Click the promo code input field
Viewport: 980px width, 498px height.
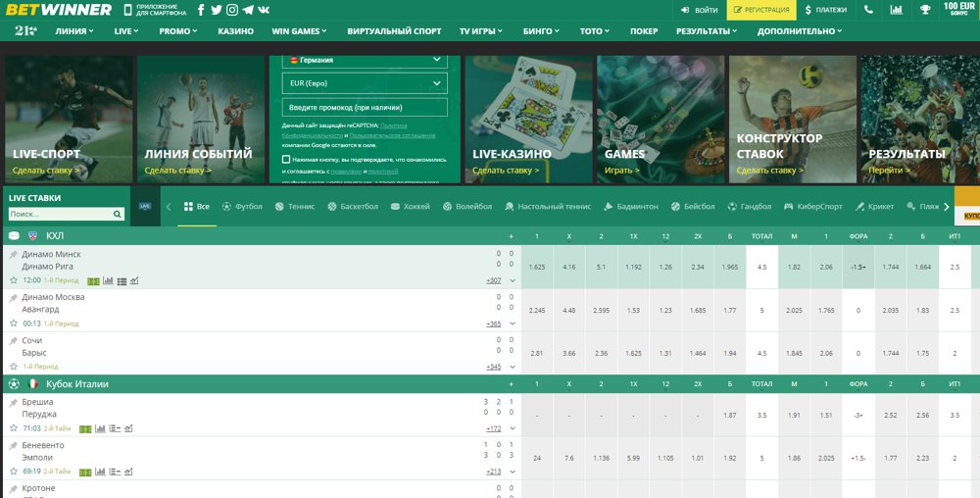(365, 108)
